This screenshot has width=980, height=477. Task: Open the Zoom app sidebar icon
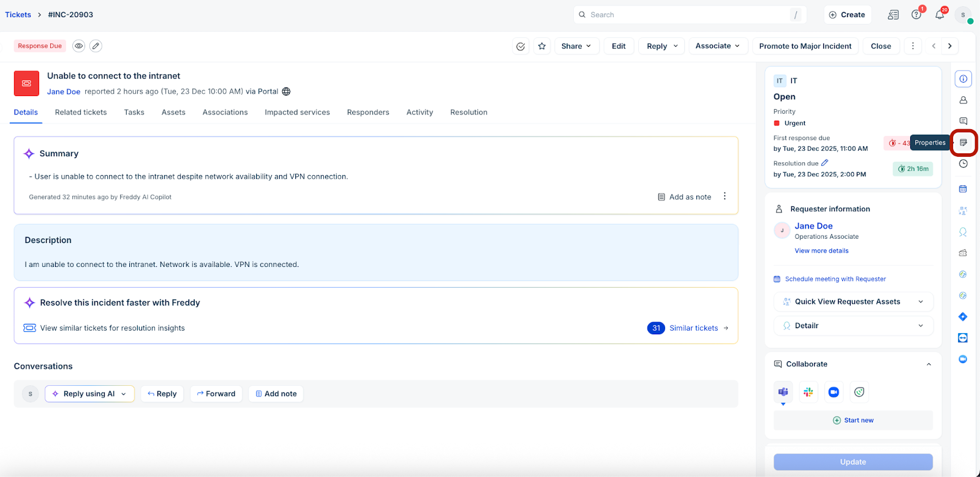tap(963, 359)
